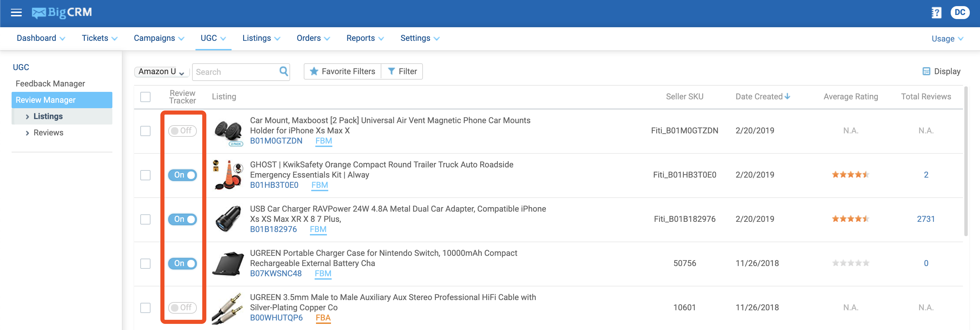The image size is (980, 330).
Task: Click the BigCRM logo
Action: pyautogui.click(x=62, y=13)
